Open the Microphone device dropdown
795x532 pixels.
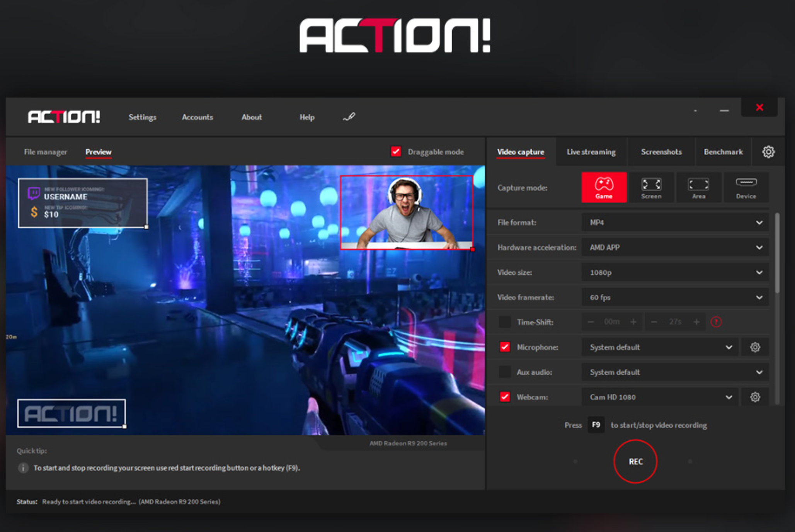[x=660, y=347]
